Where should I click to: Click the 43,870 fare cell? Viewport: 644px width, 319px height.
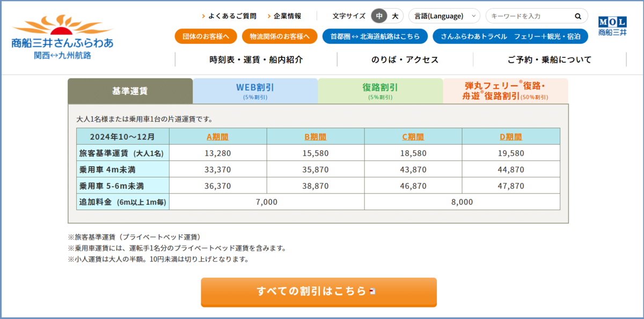413,169
